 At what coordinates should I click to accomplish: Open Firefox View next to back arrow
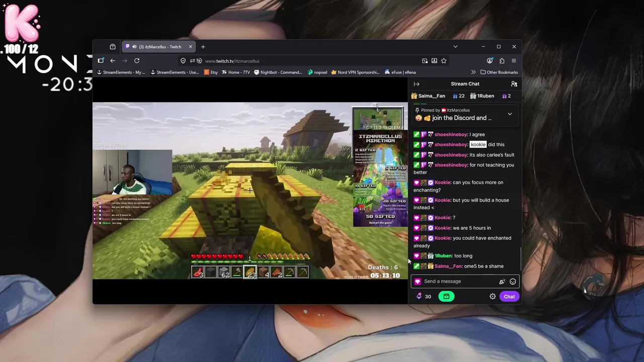101,61
